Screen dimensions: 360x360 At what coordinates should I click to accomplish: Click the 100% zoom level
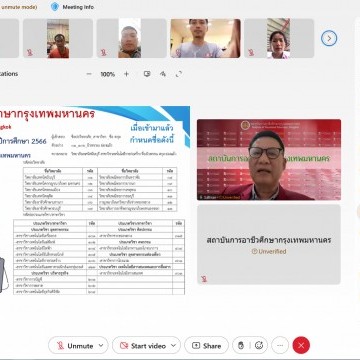pyautogui.click(x=108, y=74)
